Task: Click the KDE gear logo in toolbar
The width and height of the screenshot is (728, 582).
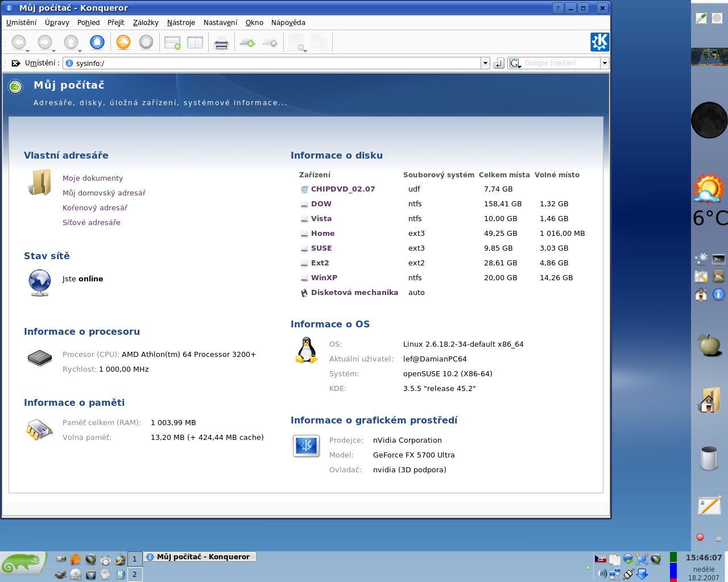Action: [599, 42]
